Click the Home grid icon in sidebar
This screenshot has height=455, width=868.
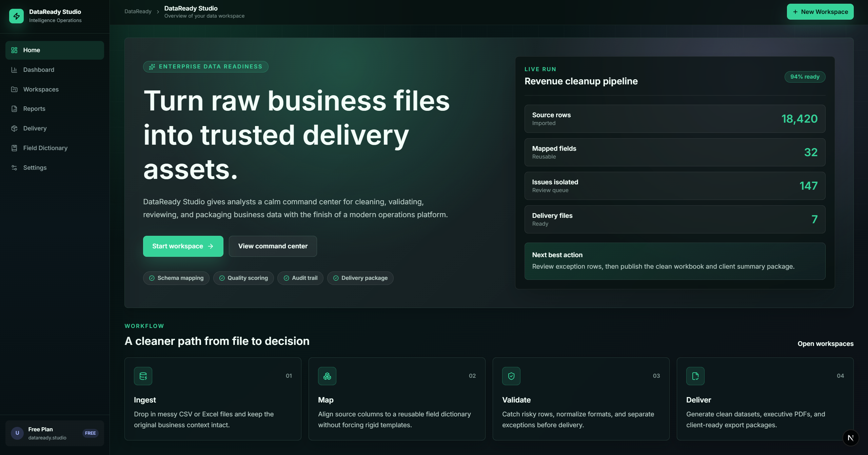(x=14, y=50)
